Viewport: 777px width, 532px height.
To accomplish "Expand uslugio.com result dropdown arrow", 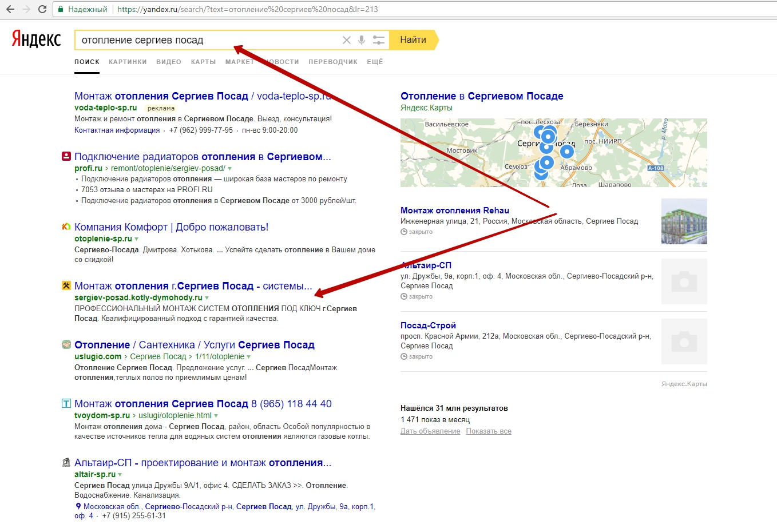I will click(x=249, y=357).
